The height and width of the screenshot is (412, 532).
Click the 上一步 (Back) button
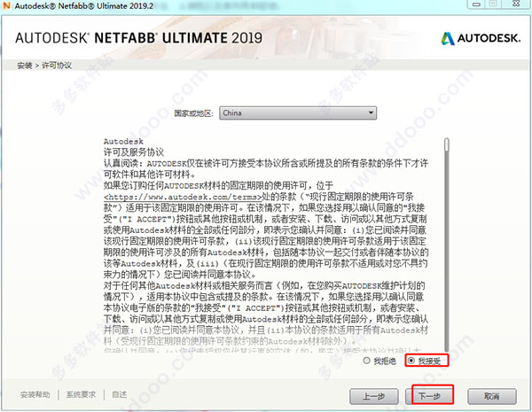(374, 396)
